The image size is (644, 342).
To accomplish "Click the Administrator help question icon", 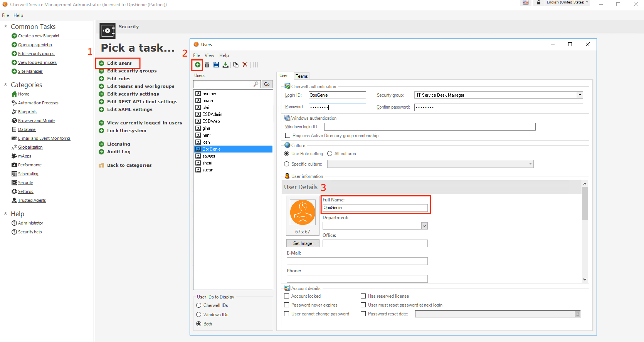I will pyautogui.click(x=14, y=223).
